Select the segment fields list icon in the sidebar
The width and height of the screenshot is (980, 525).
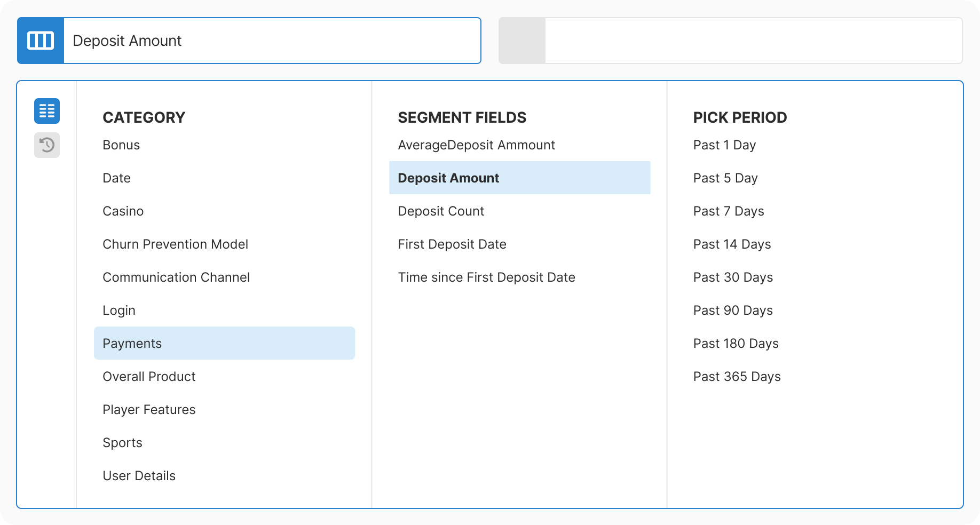pyautogui.click(x=46, y=111)
